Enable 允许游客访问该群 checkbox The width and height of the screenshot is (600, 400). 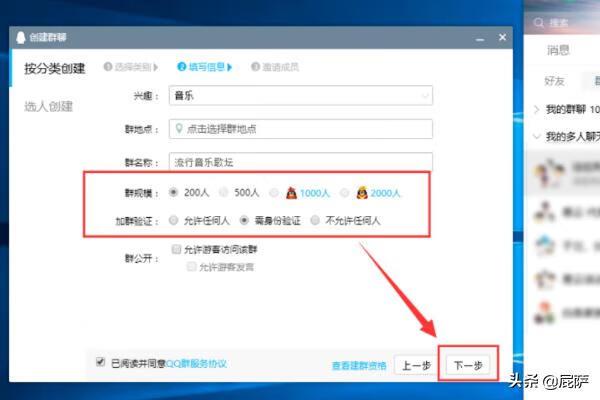176,250
